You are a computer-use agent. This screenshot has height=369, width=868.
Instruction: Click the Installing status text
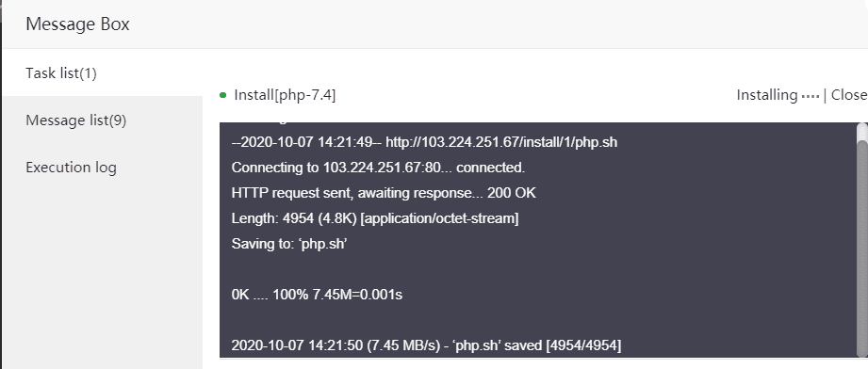point(767,95)
